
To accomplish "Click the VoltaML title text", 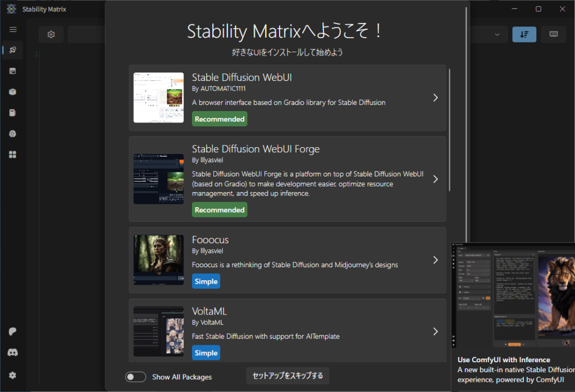I will (x=209, y=311).
